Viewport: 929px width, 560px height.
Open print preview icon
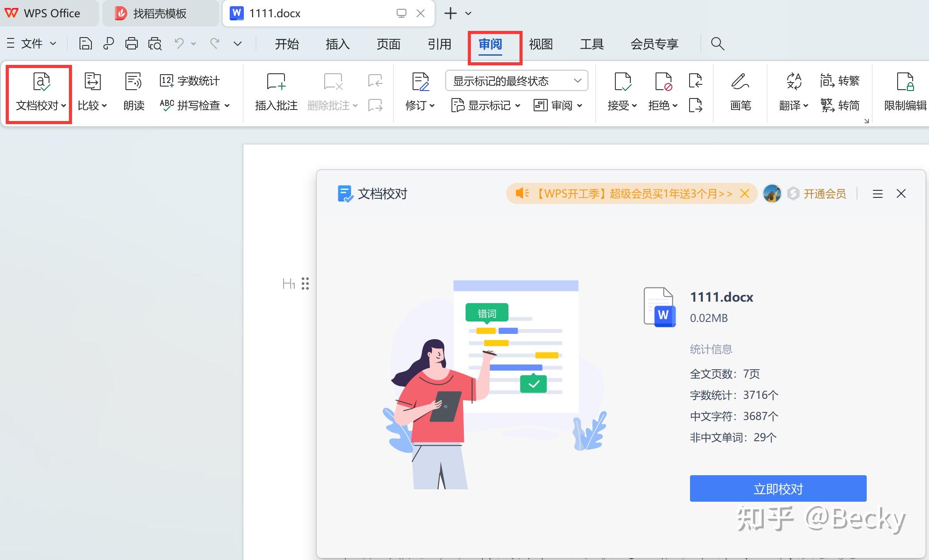(155, 44)
